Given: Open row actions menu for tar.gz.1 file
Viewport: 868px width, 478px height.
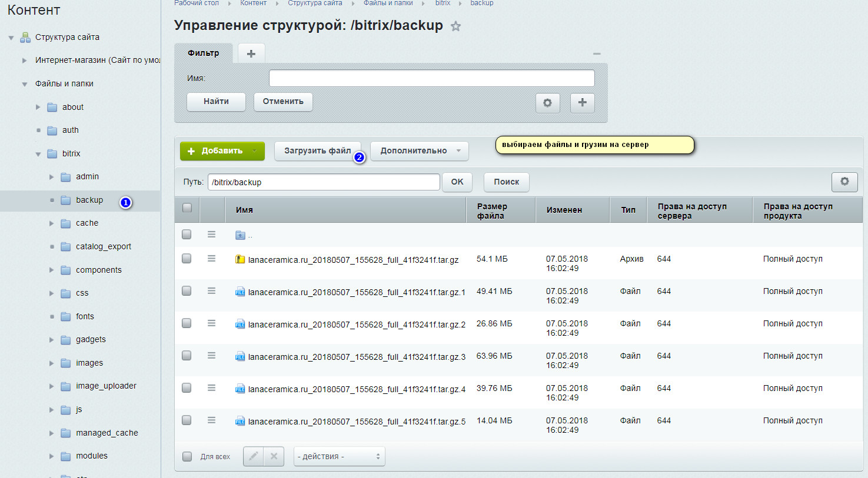Looking at the screenshot, I should click(x=211, y=291).
